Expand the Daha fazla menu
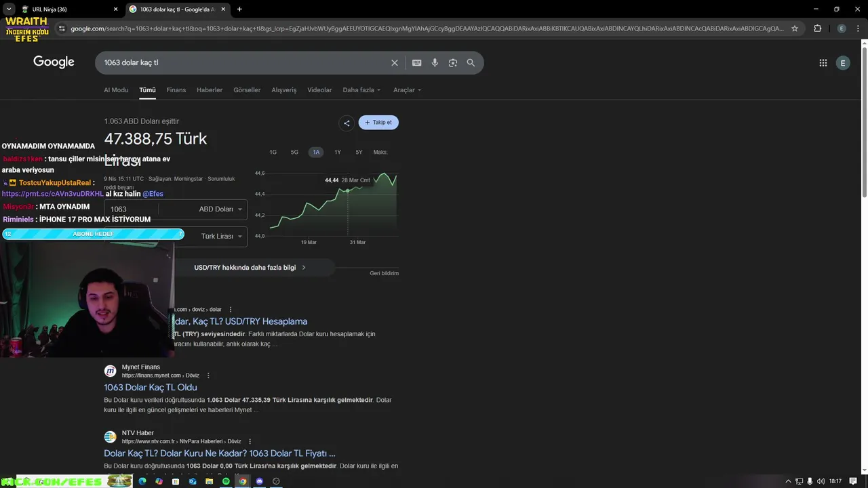 361,90
